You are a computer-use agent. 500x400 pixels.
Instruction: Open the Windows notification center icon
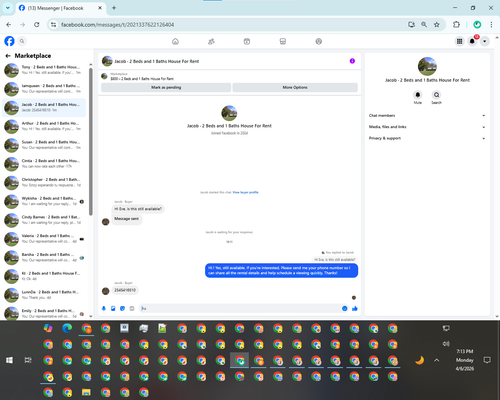487,360
